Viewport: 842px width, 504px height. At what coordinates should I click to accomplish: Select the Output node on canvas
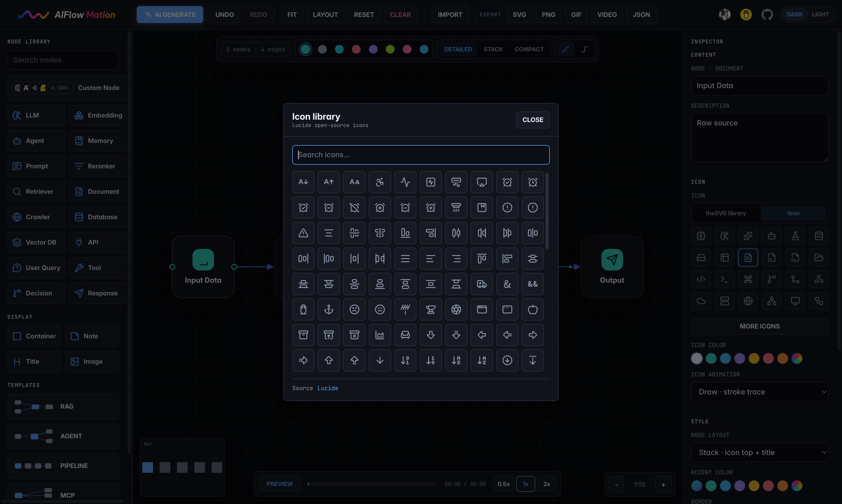612,267
